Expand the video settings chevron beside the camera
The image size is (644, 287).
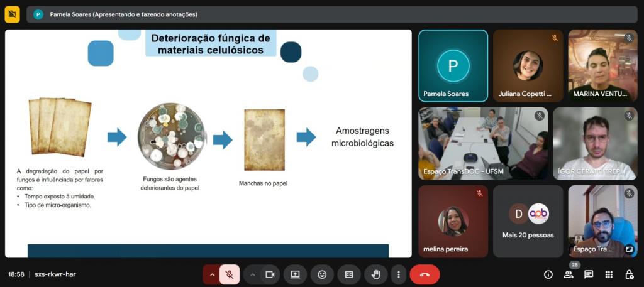click(253, 274)
